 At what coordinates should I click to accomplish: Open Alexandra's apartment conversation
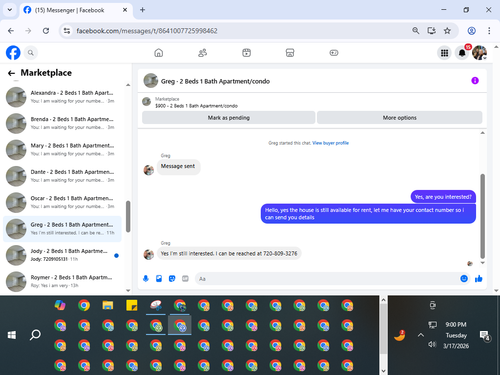pos(63,97)
